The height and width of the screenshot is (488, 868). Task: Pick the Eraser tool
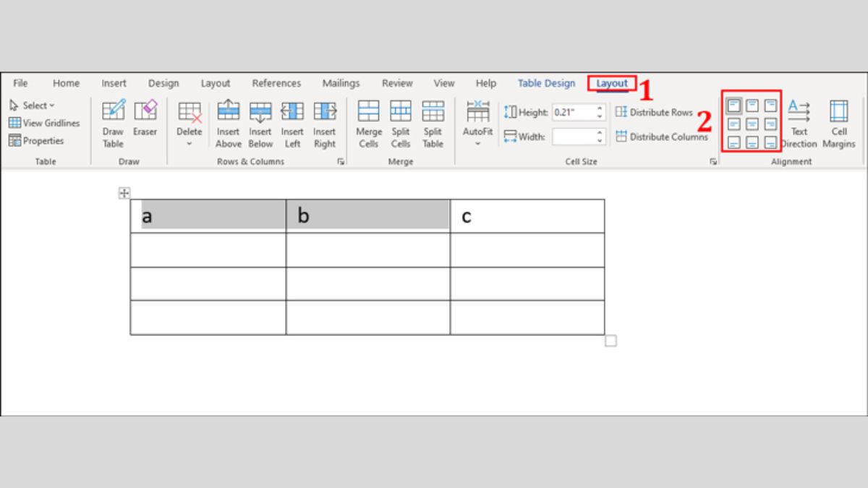click(145, 121)
